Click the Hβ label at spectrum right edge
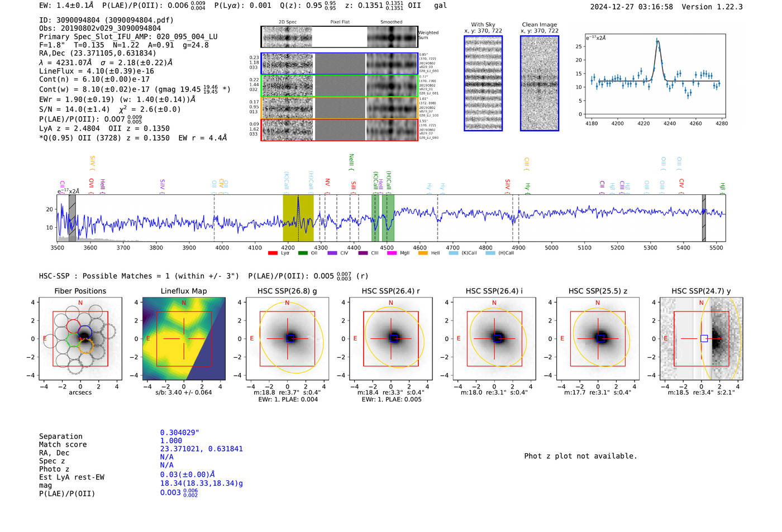Screen dimensions: 782x532 (x=722, y=188)
